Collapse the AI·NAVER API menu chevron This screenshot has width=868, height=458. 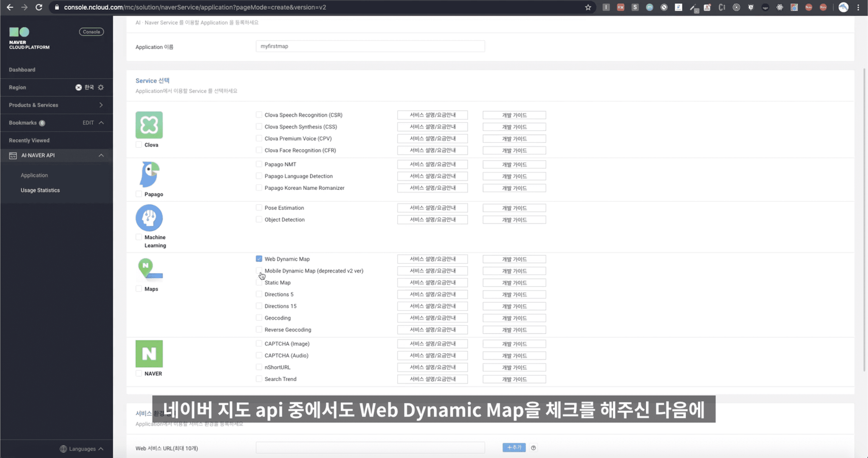(x=101, y=155)
